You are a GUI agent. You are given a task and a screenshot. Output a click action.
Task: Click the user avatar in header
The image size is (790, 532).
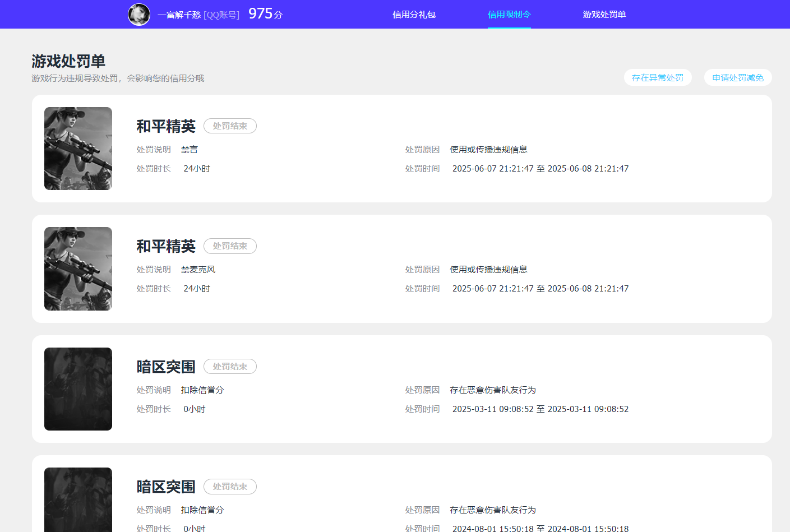coord(139,15)
